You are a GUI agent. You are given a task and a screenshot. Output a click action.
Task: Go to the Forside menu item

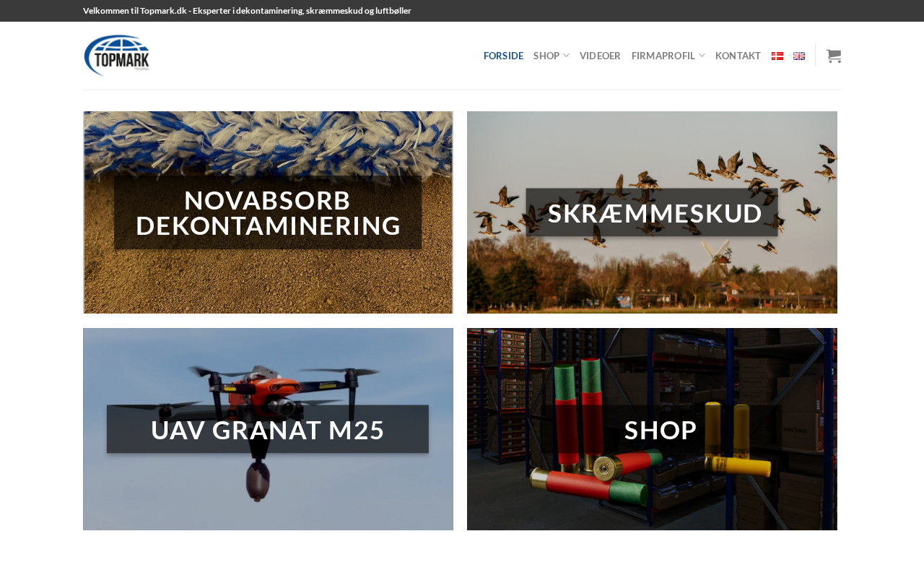(503, 56)
